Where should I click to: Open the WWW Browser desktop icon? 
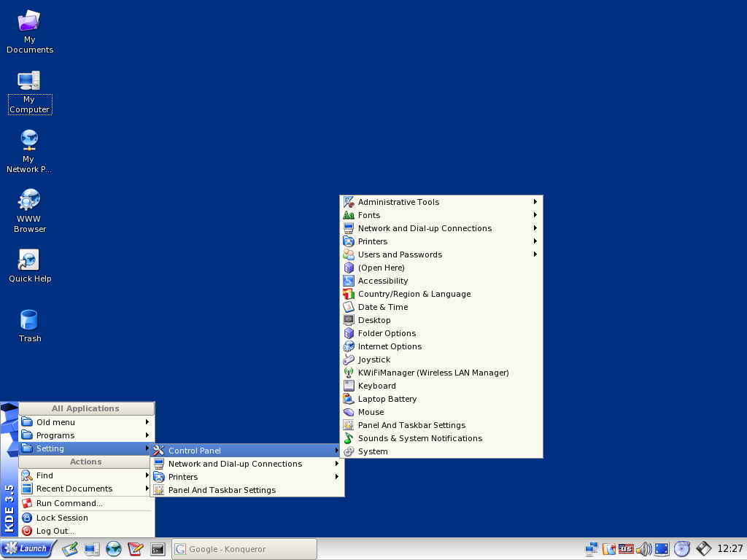29,211
